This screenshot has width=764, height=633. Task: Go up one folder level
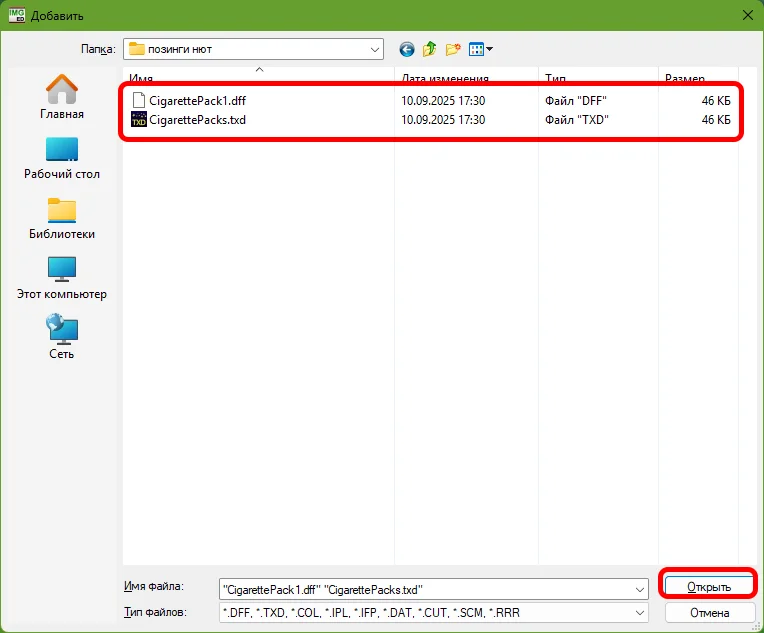(429, 49)
